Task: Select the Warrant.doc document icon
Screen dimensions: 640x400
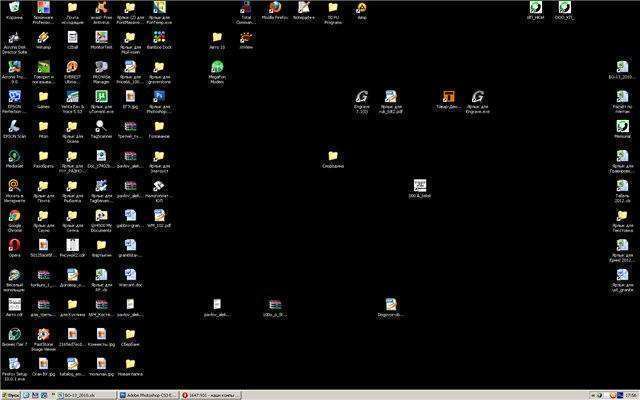Action: coord(130,278)
